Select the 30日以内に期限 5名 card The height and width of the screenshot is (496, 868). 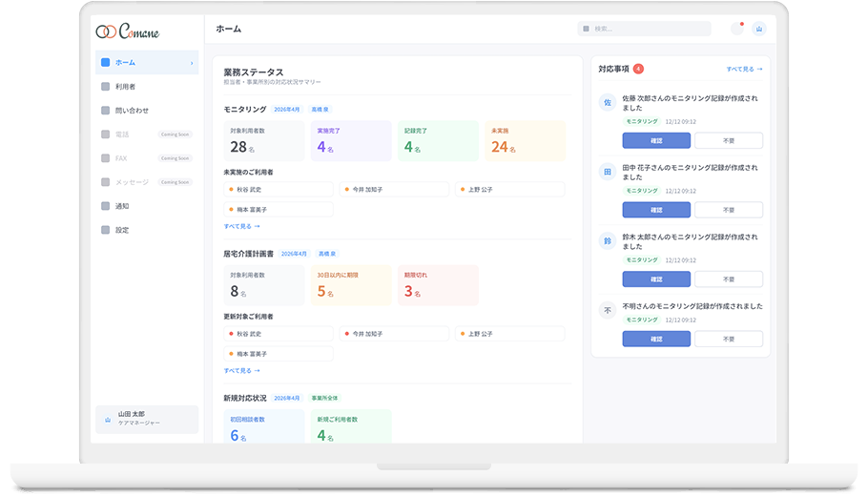point(351,285)
